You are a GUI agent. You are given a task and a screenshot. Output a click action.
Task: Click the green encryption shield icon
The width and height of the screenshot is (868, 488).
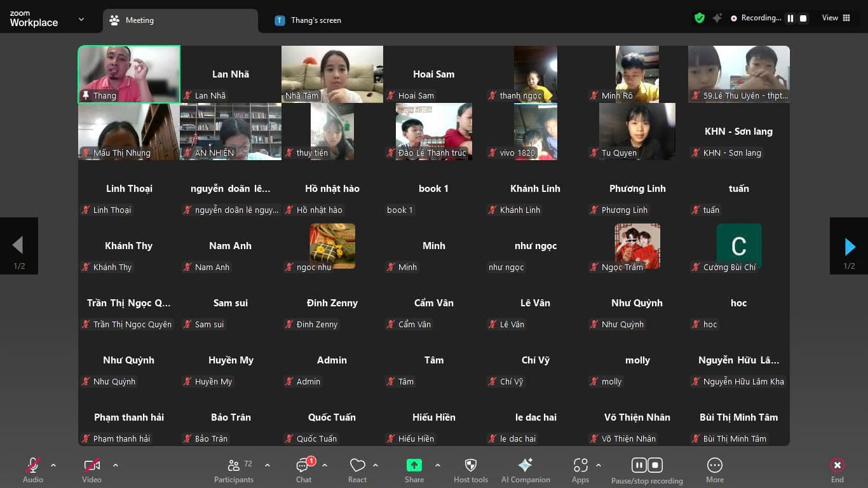(700, 18)
